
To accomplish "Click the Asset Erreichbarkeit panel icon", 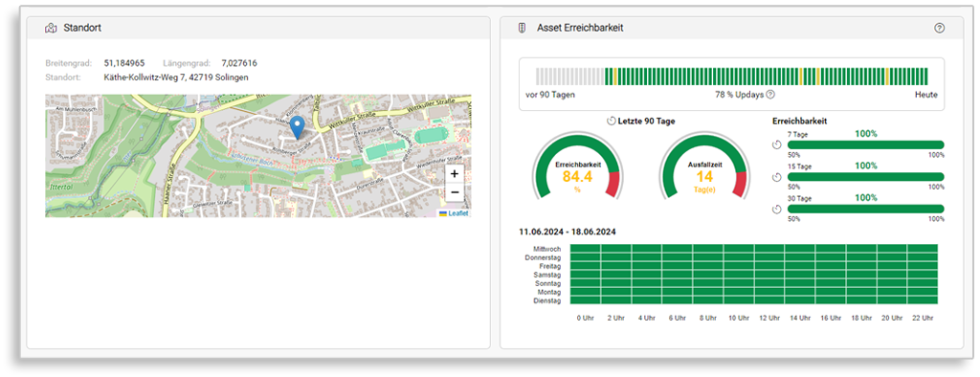I will coord(522,28).
